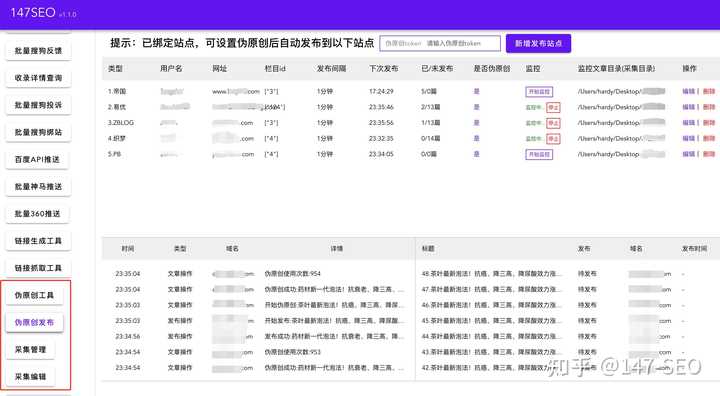Select the 5.PB site type cell
This screenshot has height=396, width=720.
point(114,154)
